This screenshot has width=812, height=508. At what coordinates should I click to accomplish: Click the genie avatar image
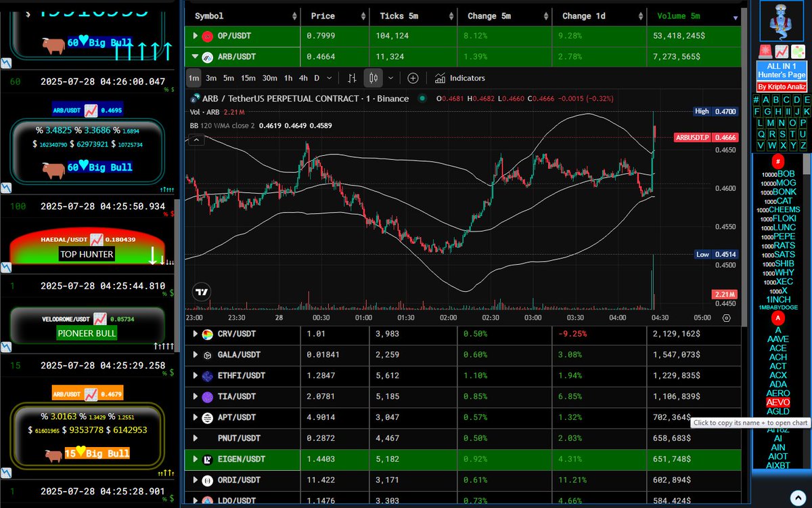pyautogui.click(x=781, y=21)
